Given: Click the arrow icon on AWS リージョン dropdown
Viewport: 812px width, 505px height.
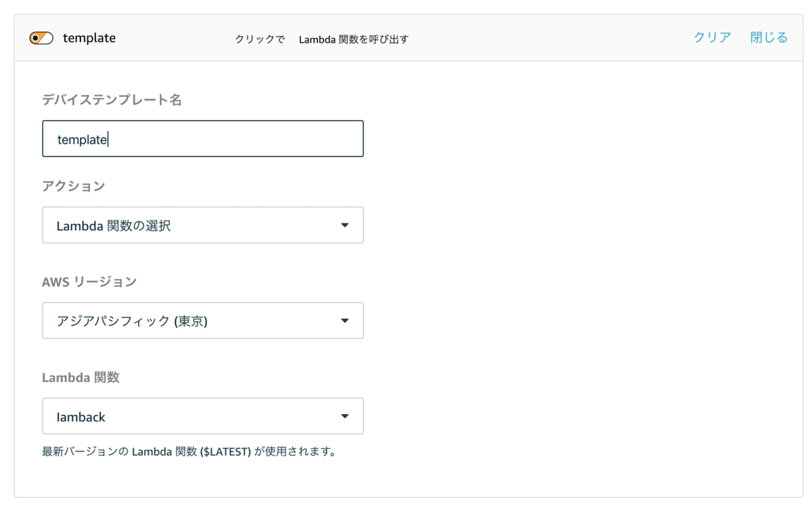Looking at the screenshot, I should click(344, 321).
